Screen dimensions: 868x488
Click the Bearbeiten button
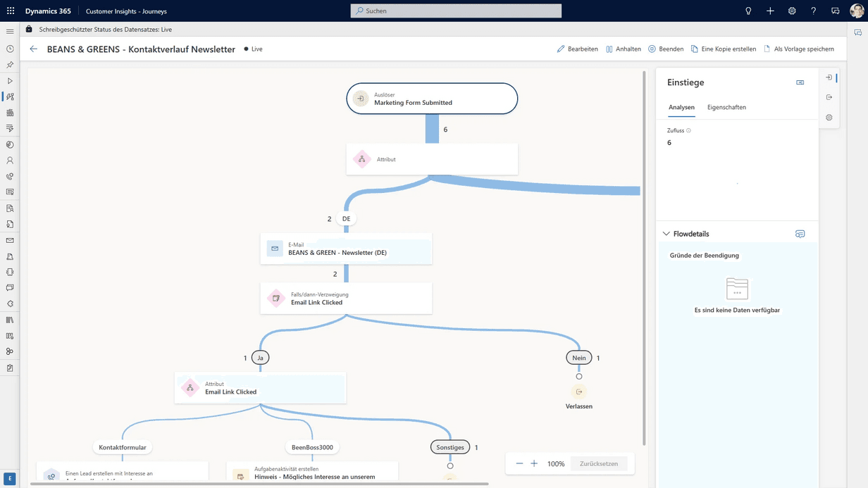pyautogui.click(x=577, y=49)
